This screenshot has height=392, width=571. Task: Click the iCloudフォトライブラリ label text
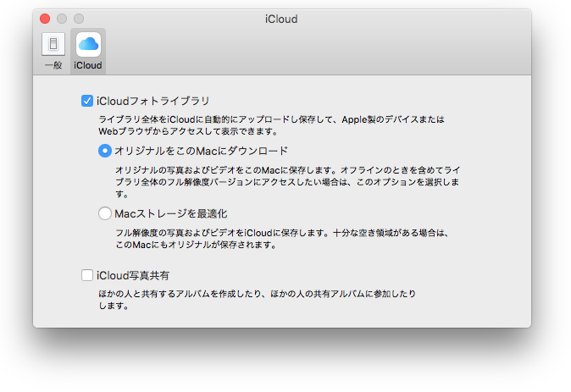(152, 101)
